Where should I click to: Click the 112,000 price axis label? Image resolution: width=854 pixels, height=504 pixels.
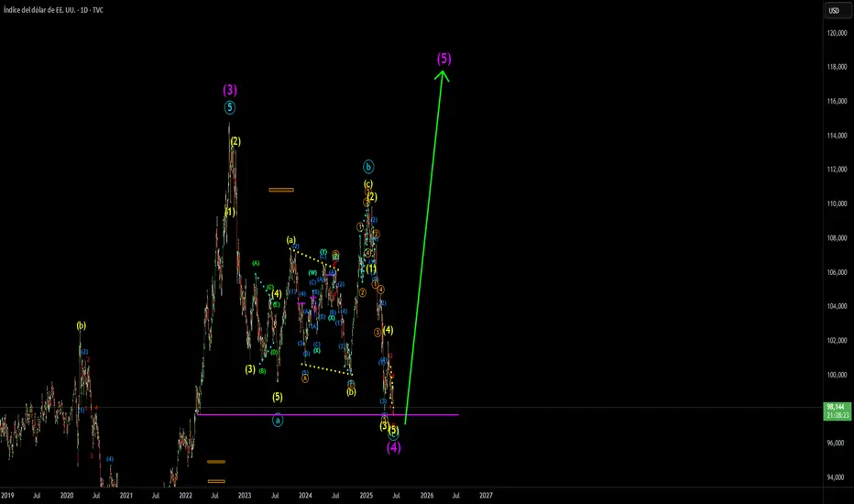coord(838,170)
